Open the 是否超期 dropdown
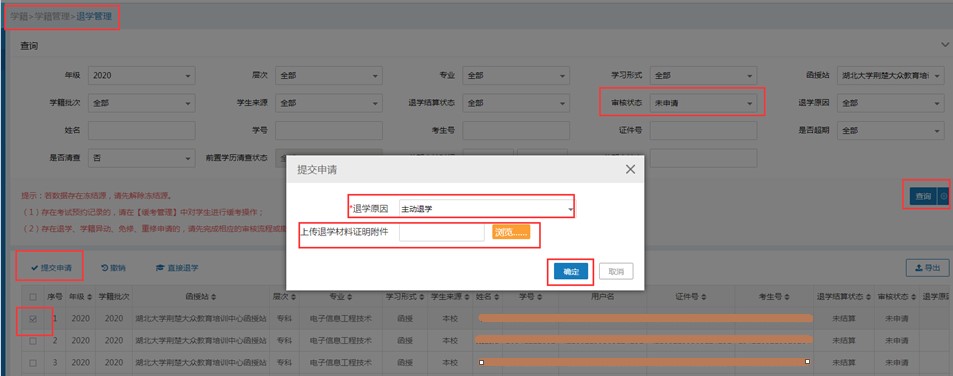Image resolution: width=953 pixels, height=376 pixels. point(890,131)
